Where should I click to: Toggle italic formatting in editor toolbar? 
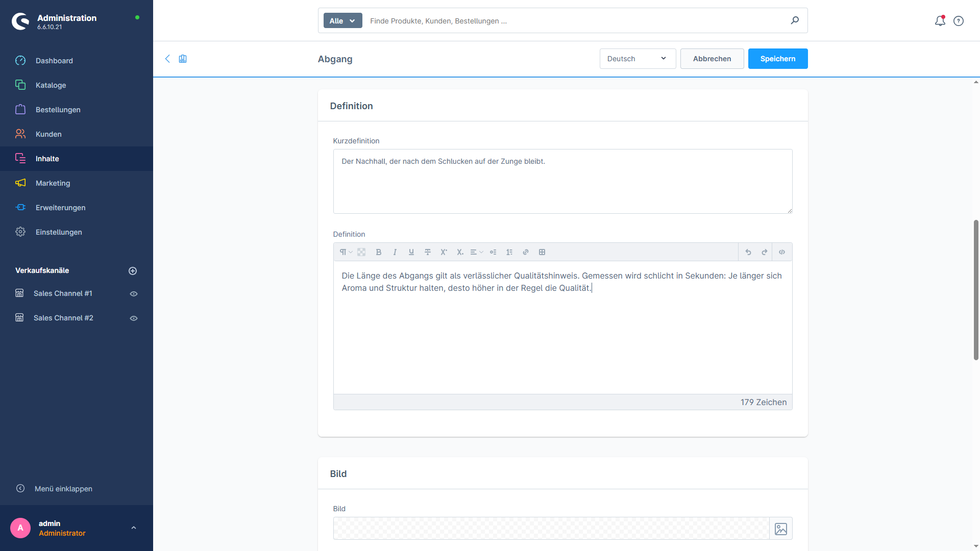395,252
